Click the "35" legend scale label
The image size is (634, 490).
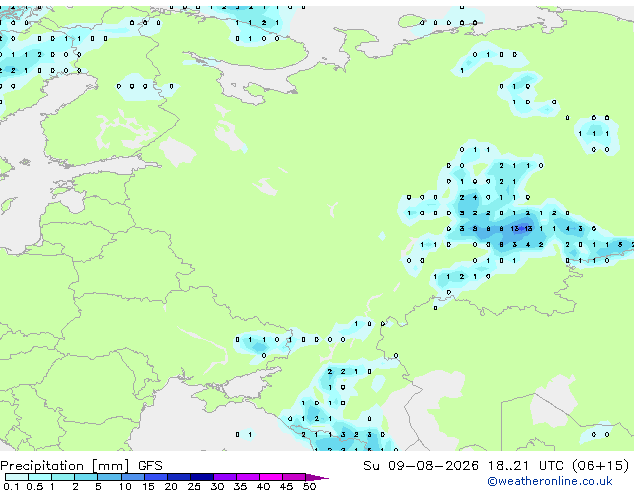click(x=240, y=486)
